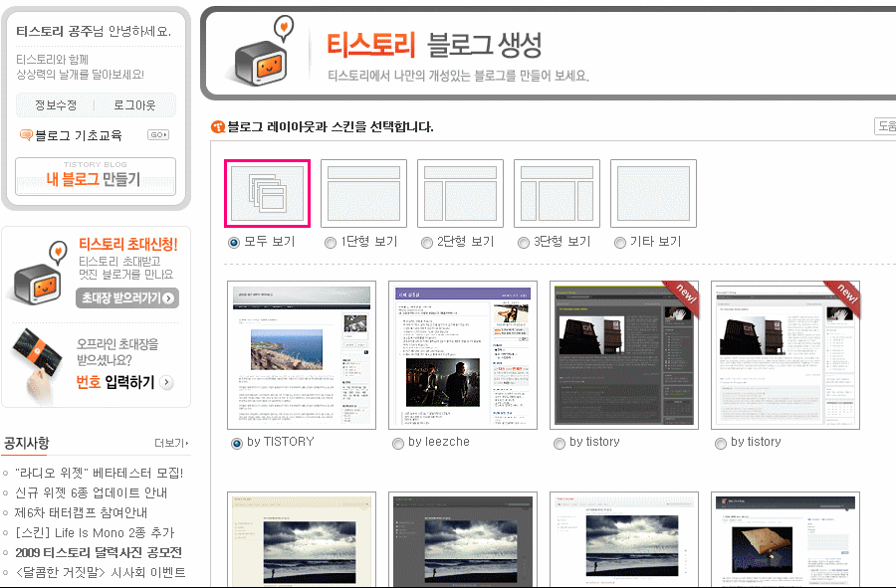The image size is (896, 588).
Task: Open the 블로그 기초교육 link
Action: click(x=79, y=135)
